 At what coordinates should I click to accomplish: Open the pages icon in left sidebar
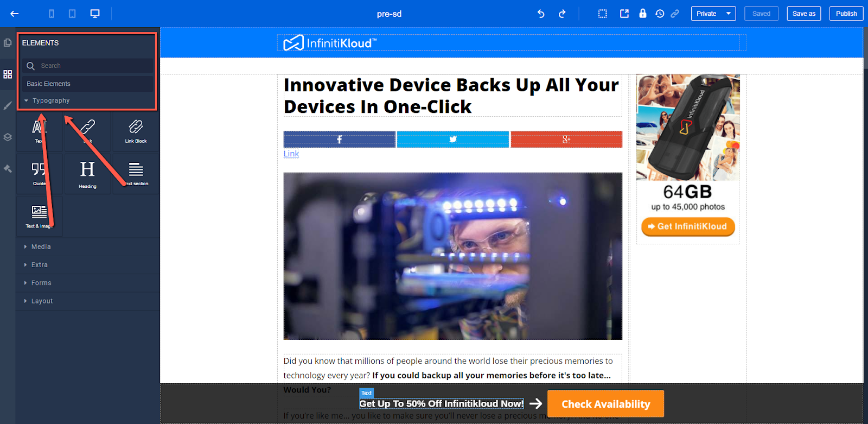point(8,42)
